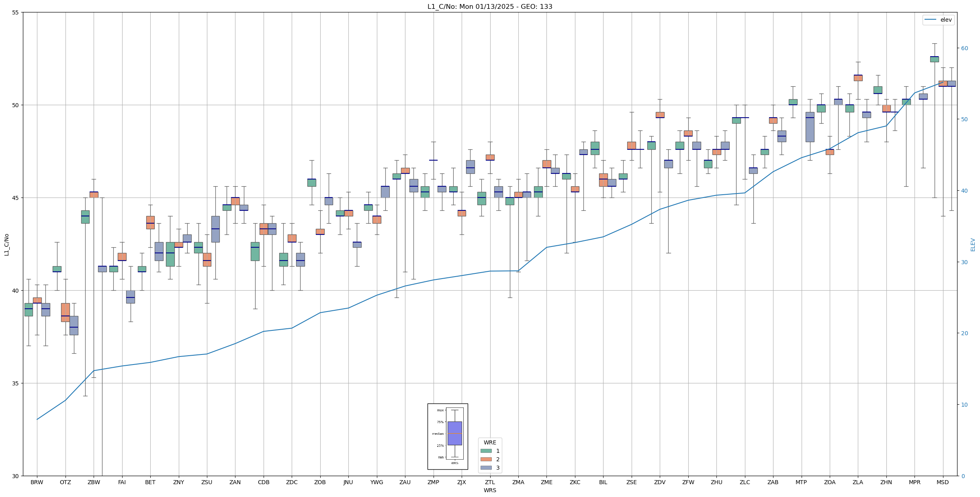Viewport: 980px width, 497px height.
Task: Click the boxplot explanation inset thumbnail
Action: pos(448,436)
